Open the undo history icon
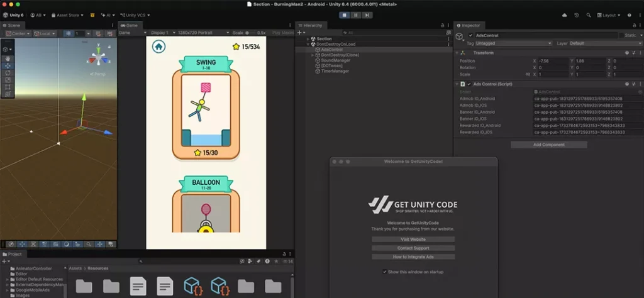 pyautogui.click(x=577, y=15)
